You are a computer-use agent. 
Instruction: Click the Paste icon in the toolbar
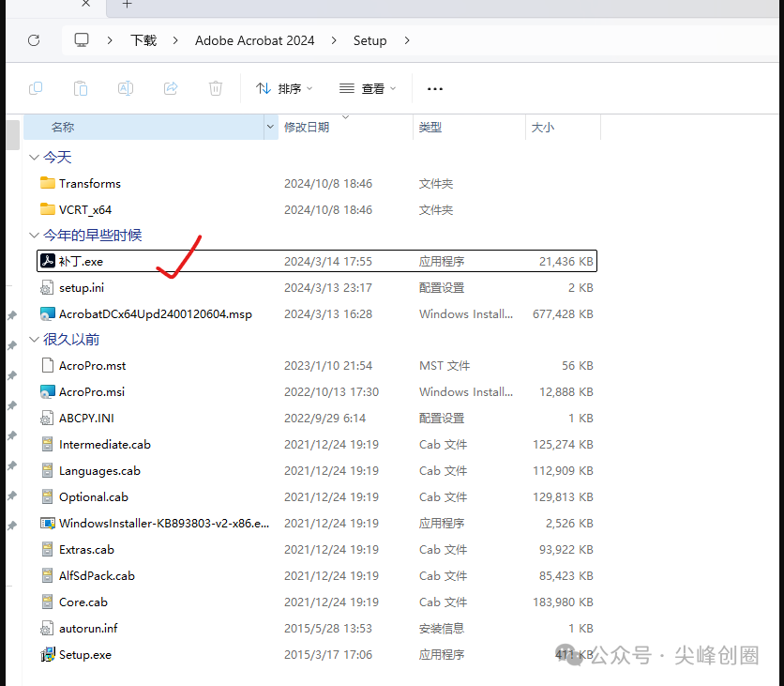click(81, 88)
